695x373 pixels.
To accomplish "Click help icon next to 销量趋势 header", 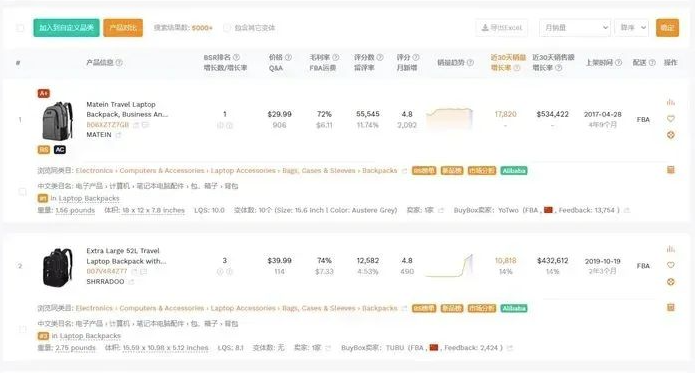I will pos(470,63).
